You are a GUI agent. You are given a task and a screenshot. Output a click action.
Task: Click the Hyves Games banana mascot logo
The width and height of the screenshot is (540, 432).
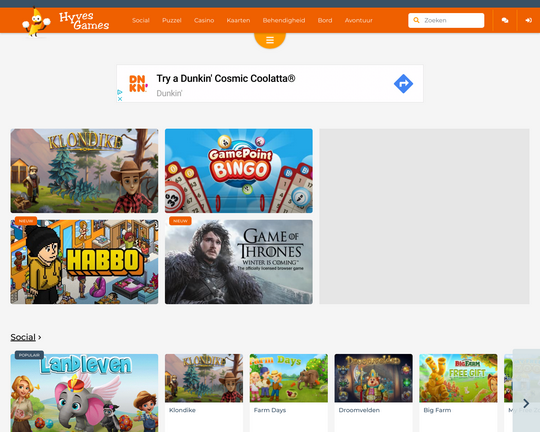36,22
